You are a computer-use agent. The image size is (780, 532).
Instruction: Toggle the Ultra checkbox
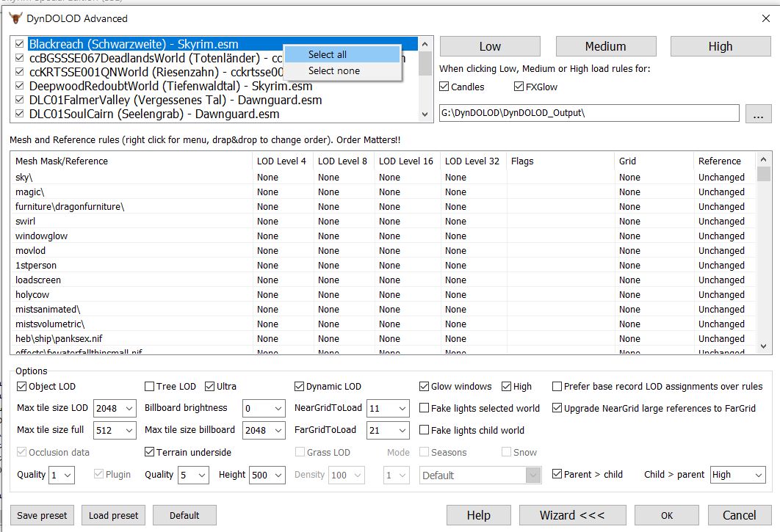(209, 386)
